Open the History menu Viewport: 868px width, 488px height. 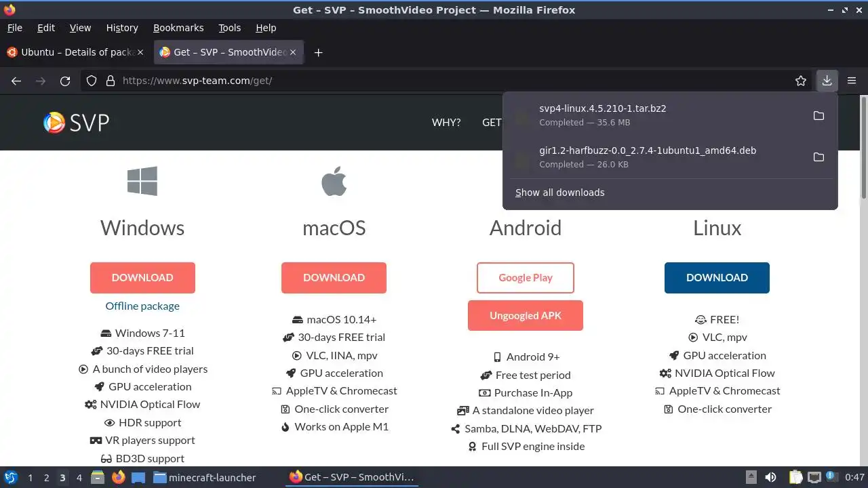pos(122,28)
